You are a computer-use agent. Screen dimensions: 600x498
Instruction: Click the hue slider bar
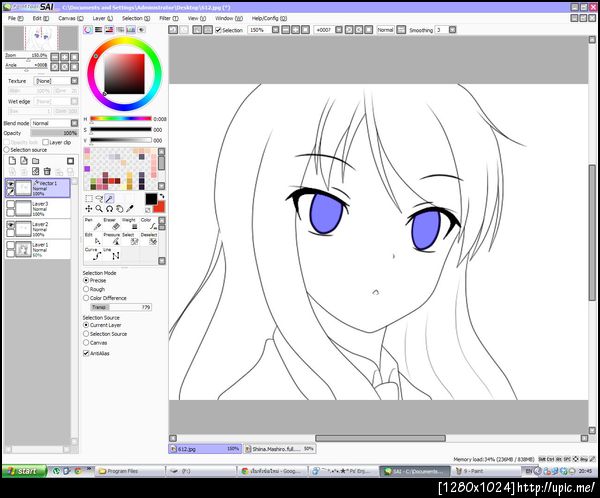[121, 119]
